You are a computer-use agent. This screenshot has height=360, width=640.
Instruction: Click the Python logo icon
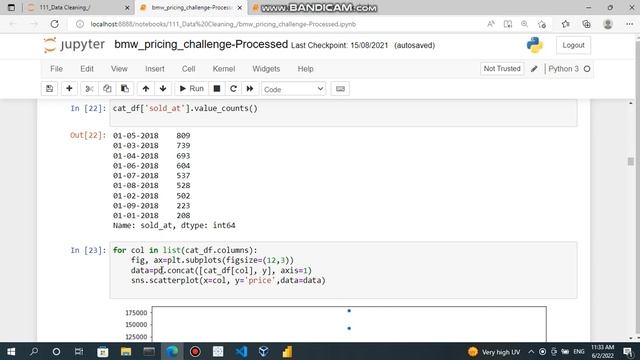coord(535,45)
